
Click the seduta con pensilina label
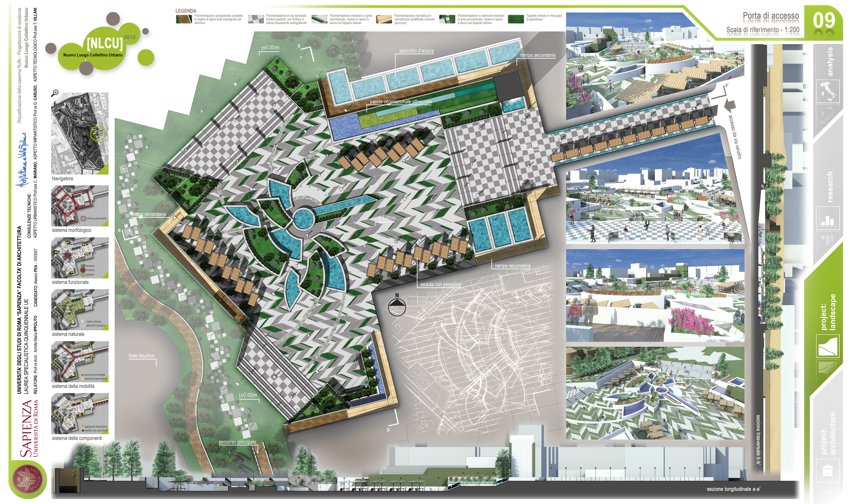click(x=440, y=284)
